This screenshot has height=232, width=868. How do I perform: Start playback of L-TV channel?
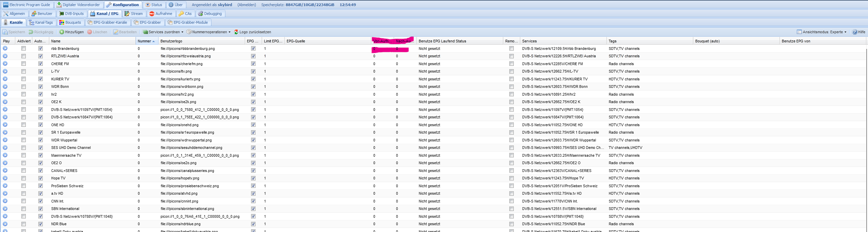pos(5,71)
